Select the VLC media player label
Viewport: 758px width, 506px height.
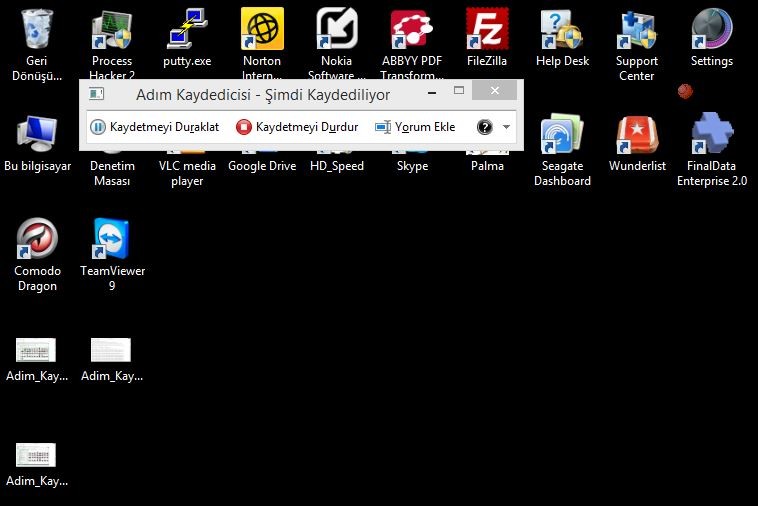pos(187,173)
